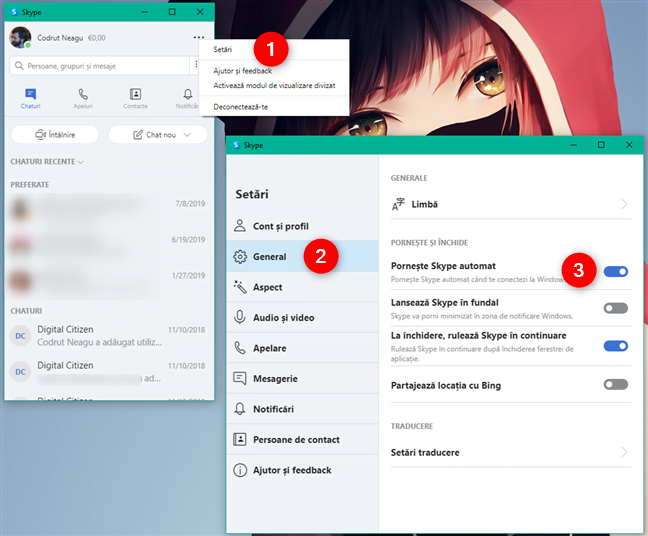648x536 pixels.
Task: Open Aspect settings section
Action: coord(303,287)
